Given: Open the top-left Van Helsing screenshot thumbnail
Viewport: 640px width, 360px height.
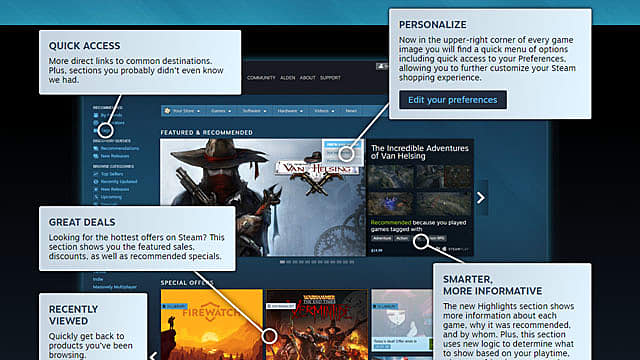Looking at the screenshot, I should [390, 176].
